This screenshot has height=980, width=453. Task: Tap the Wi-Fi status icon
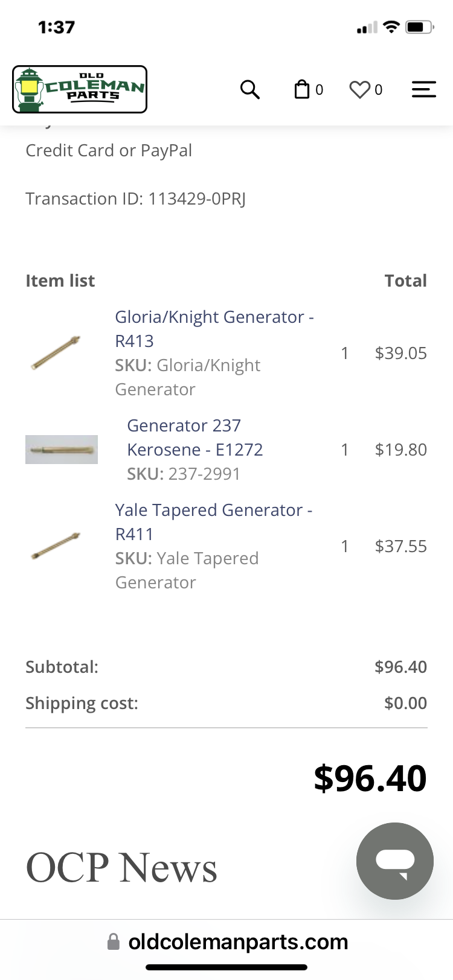(x=391, y=27)
